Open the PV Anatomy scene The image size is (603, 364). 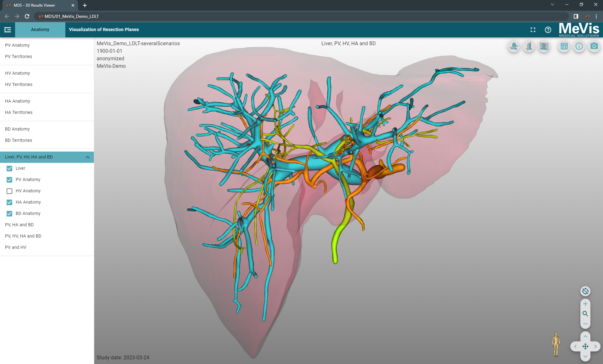(47, 45)
